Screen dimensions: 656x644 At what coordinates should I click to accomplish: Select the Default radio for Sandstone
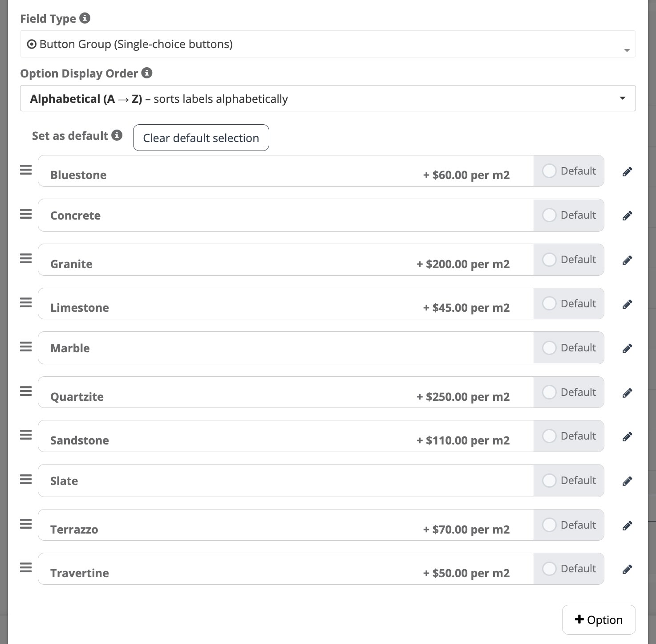549,436
